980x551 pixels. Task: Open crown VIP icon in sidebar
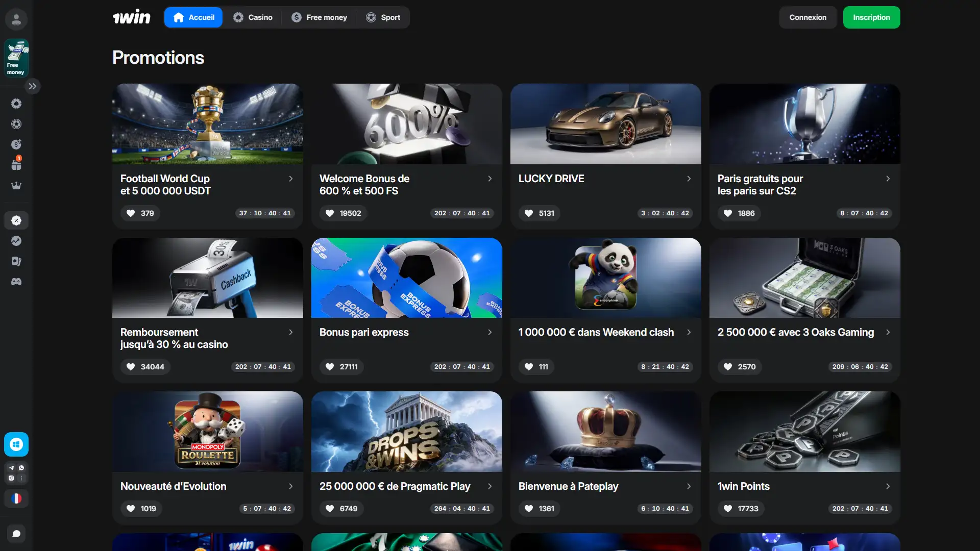tap(16, 185)
